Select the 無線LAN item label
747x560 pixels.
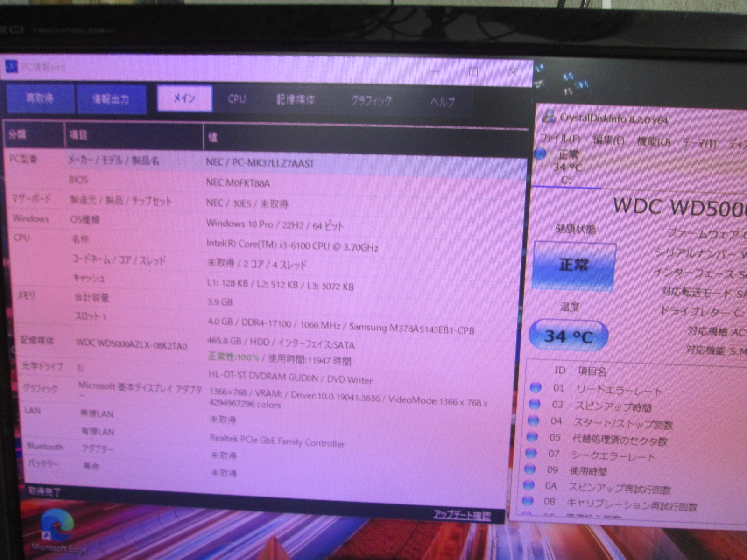click(97, 413)
